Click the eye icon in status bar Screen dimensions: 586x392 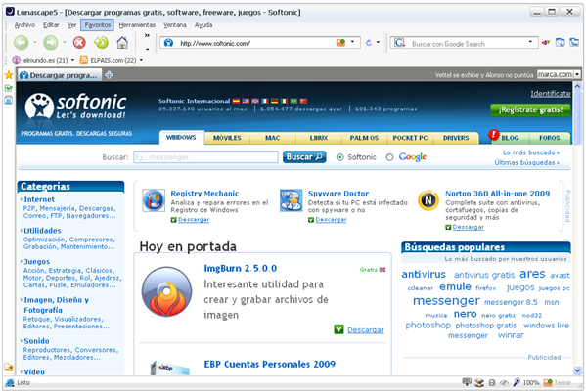(x=504, y=382)
